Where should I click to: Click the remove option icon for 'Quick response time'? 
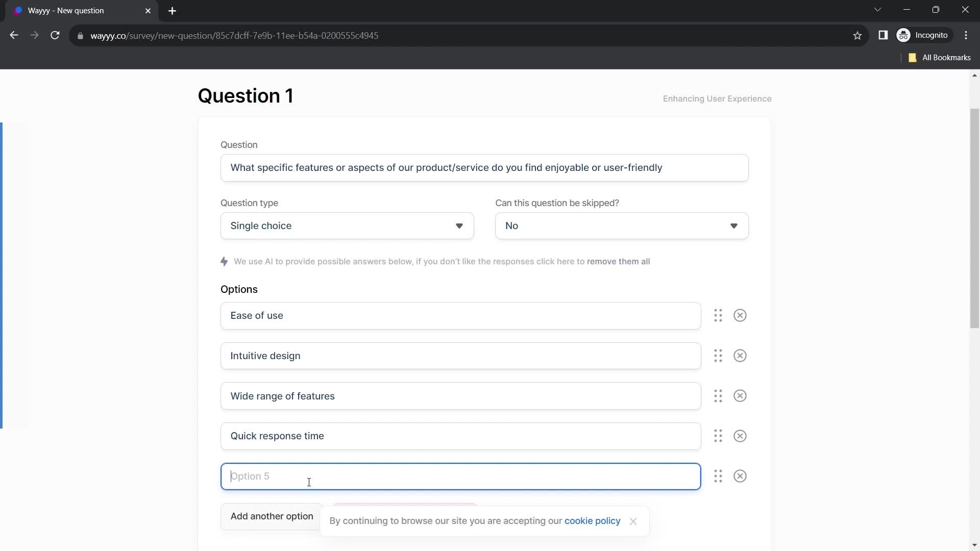click(x=740, y=436)
